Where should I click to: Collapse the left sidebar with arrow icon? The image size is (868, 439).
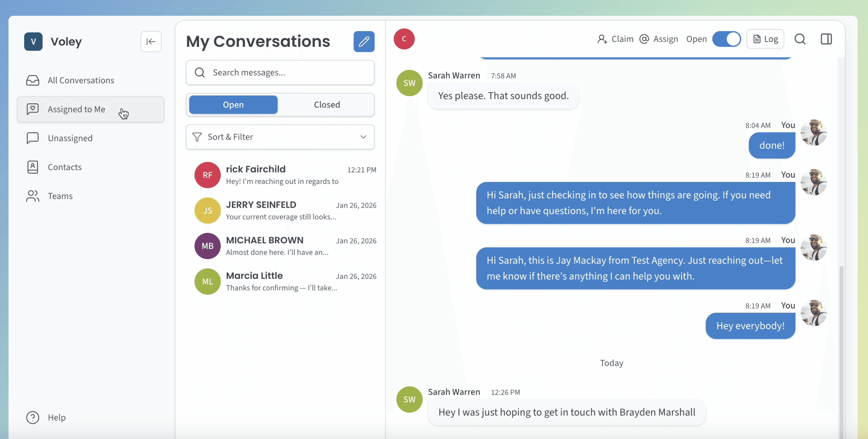click(151, 41)
